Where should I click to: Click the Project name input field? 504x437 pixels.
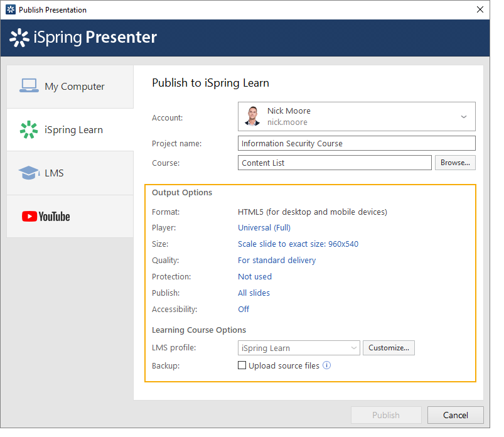click(x=357, y=143)
